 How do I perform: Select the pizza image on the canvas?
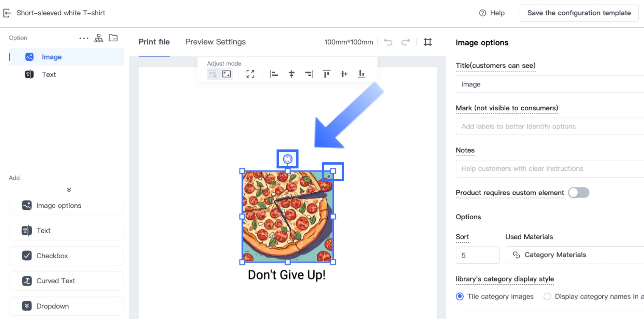[x=288, y=217]
